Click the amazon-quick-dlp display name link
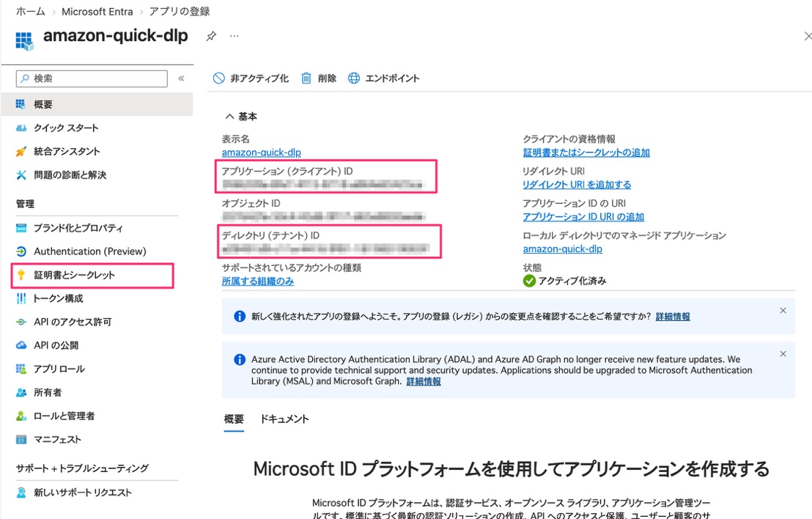 pos(262,152)
